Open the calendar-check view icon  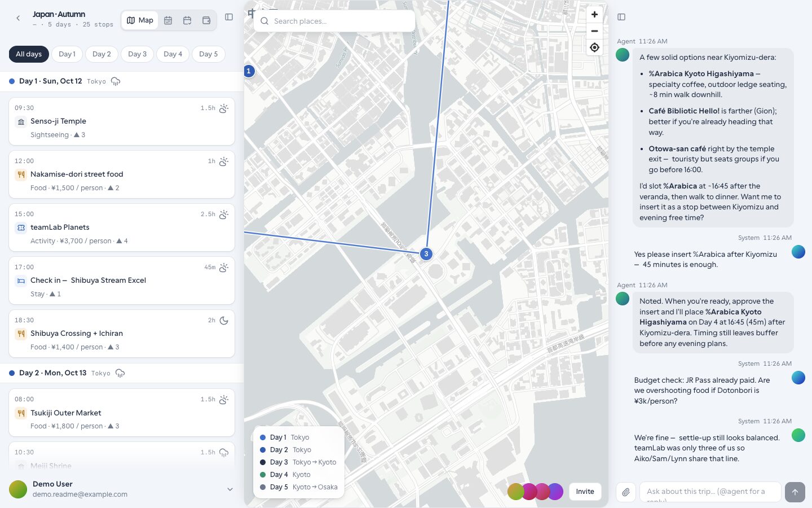[x=187, y=20]
